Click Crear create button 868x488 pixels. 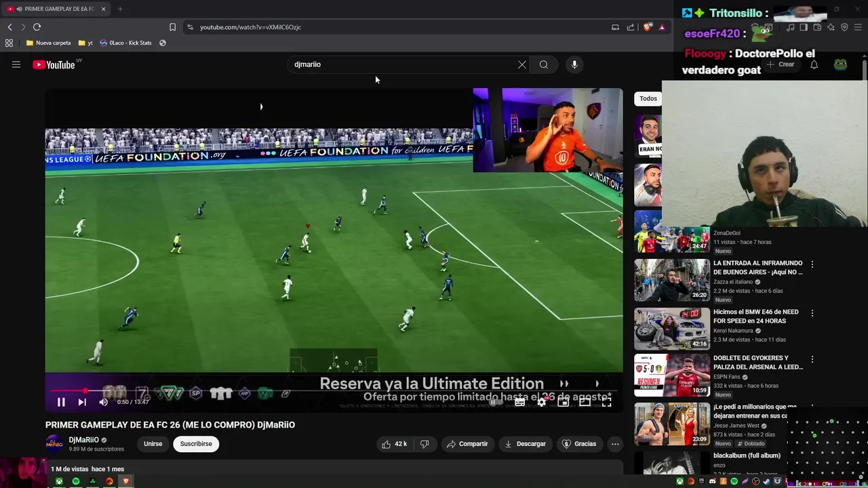click(781, 64)
